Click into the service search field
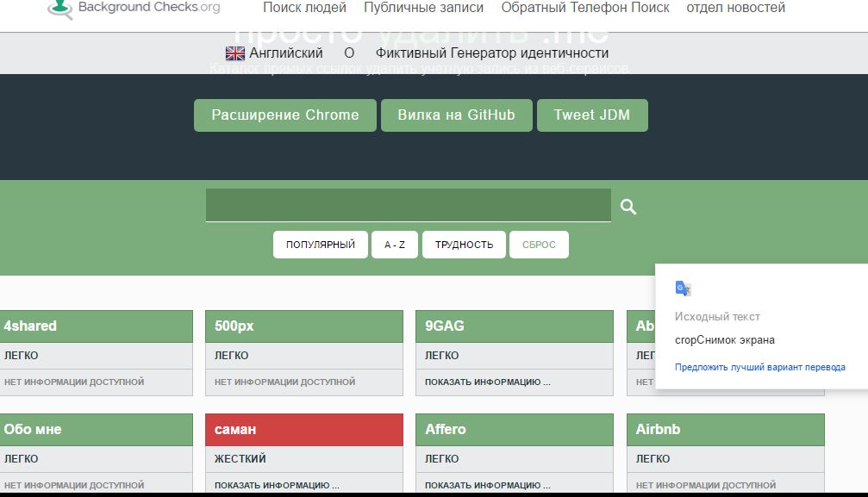The image size is (868, 497). [x=408, y=206]
